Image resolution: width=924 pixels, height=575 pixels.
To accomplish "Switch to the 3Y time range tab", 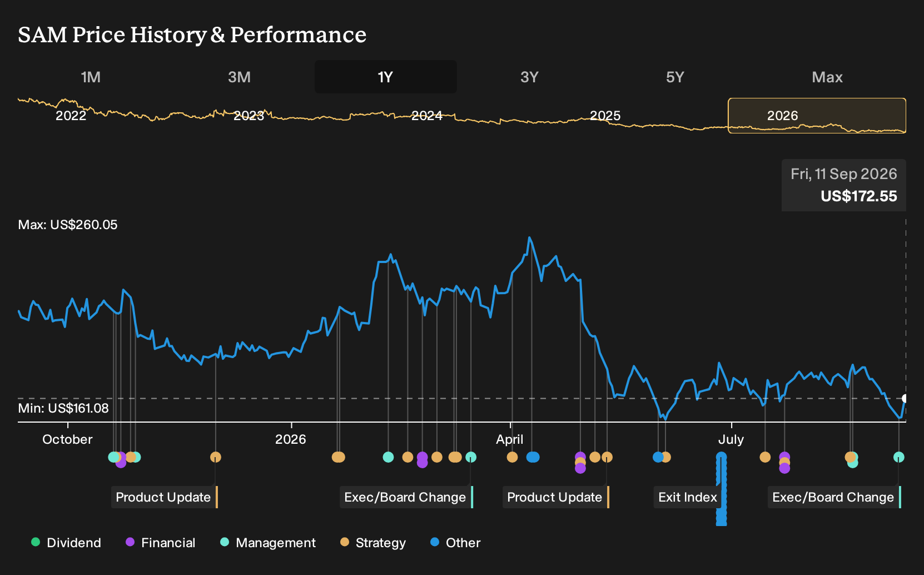I will click(x=529, y=77).
